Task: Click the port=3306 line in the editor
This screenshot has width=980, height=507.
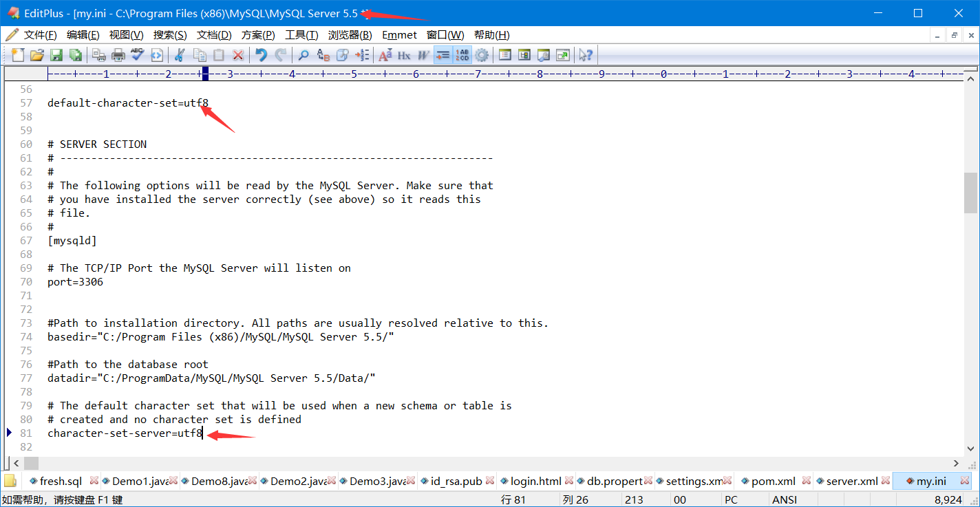Action: 75,281
